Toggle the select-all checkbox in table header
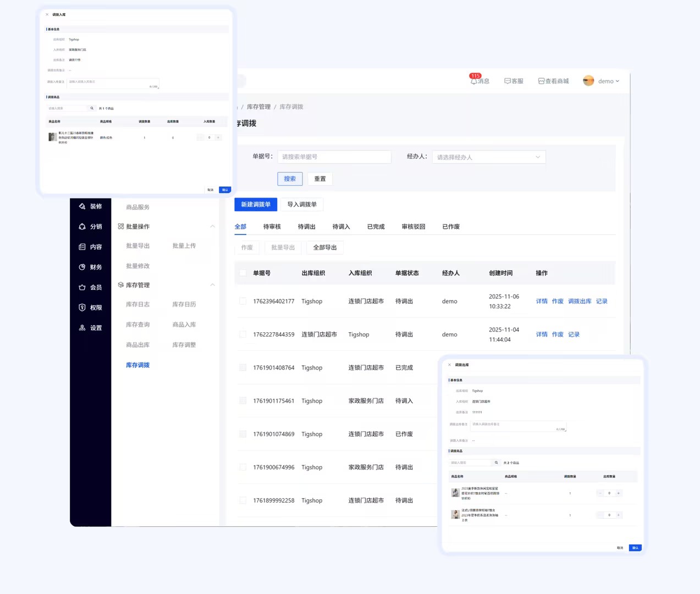 (242, 273)
